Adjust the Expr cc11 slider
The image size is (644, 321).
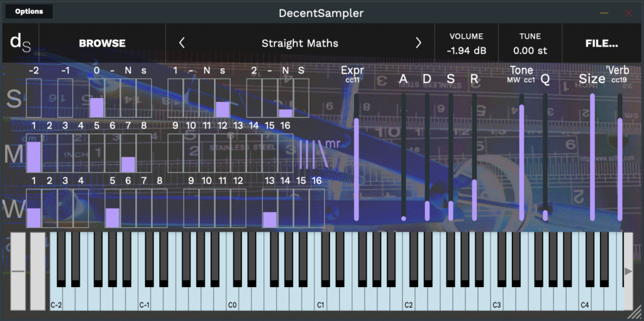pyautogui.click(x=357, y=157)
